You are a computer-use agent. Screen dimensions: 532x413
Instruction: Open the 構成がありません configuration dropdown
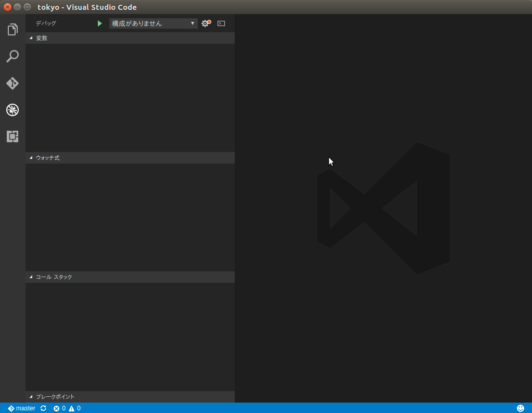pyautogui.click(x=154, y=23)
